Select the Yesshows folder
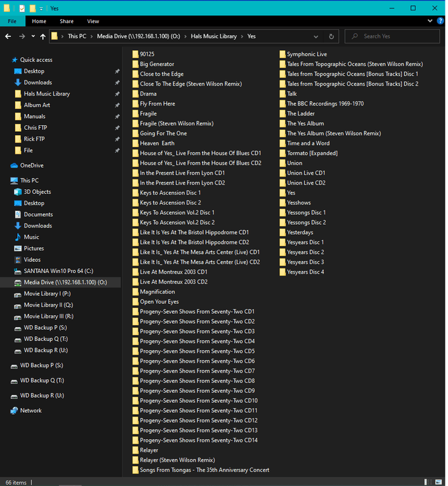448x486 pixels. click(299, 202)
